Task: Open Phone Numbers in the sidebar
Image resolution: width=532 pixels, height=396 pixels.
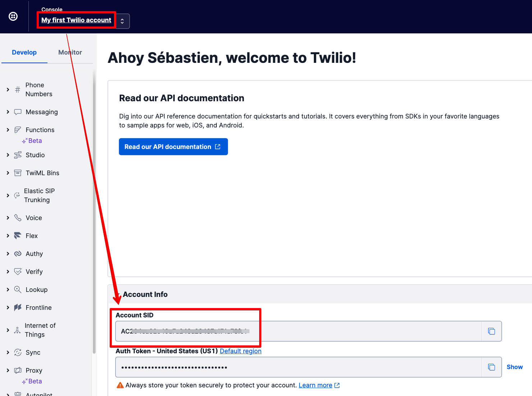Action: 39,89
